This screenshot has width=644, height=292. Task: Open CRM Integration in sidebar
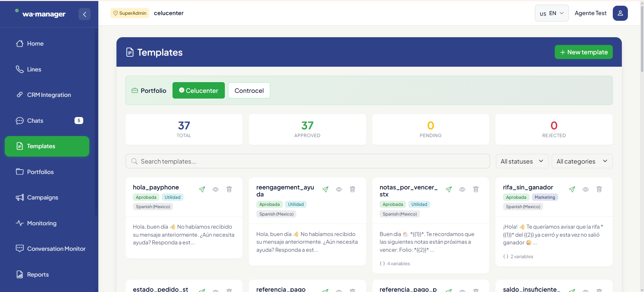pyautogui.click(x=47, y=95)
